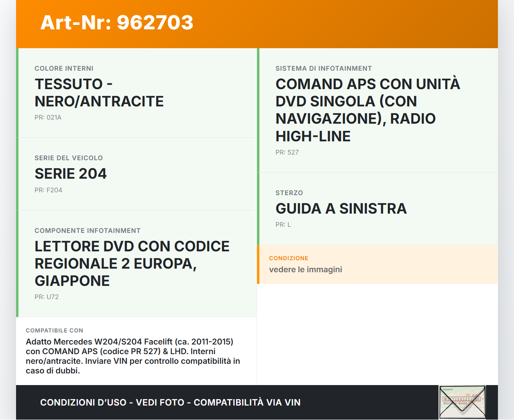Click the SERIE 204 value
The height and width of the screenshot is (420, 514).
click(x=71, y=174)
